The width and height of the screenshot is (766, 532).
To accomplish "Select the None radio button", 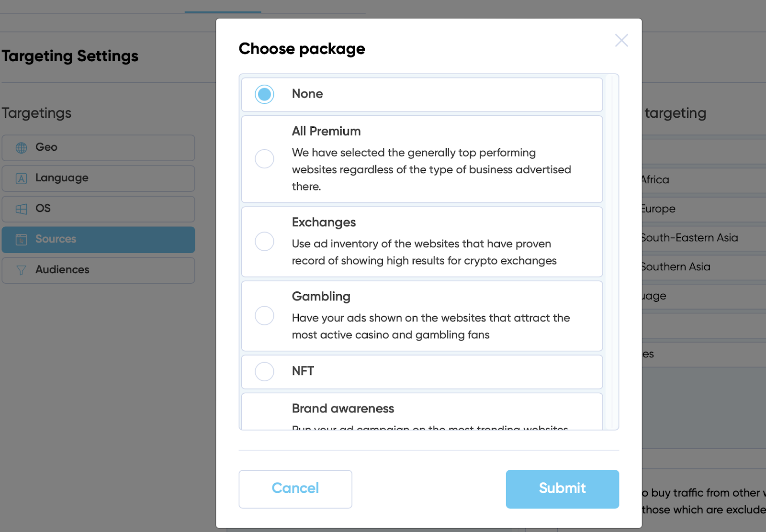I will click(x=264, y=94).
